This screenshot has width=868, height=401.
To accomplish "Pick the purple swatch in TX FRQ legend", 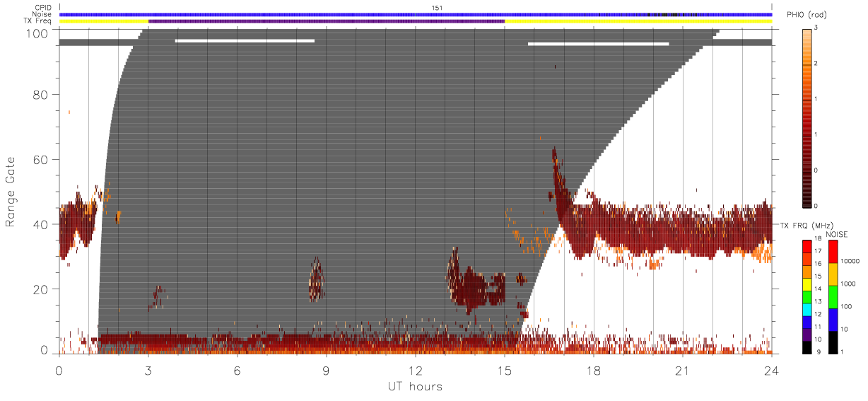I will pos(807,335).
